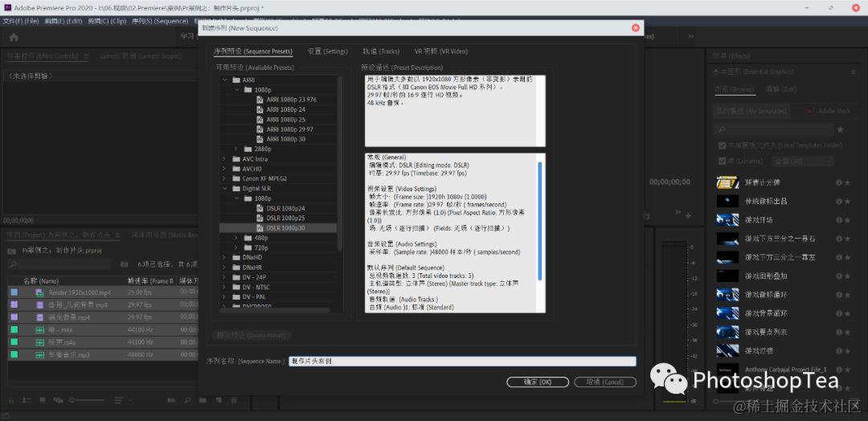Open the Clip menu

[107, 21]
